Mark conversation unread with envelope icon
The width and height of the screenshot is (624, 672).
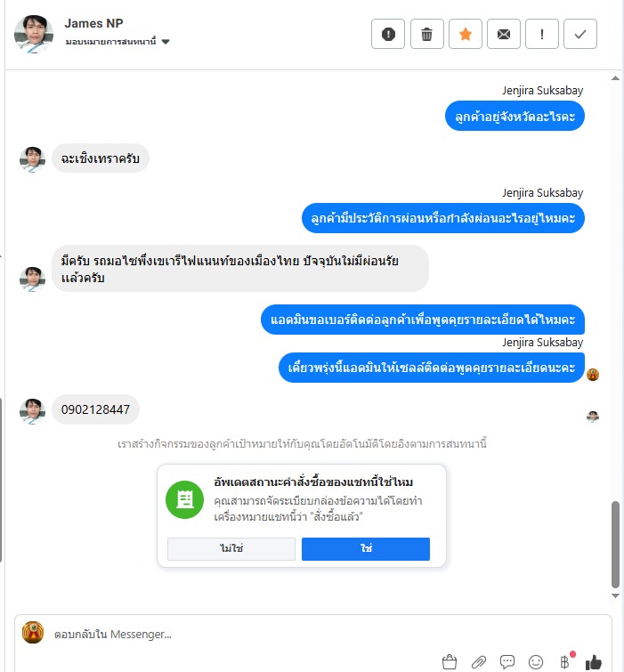tap(504, 34)
